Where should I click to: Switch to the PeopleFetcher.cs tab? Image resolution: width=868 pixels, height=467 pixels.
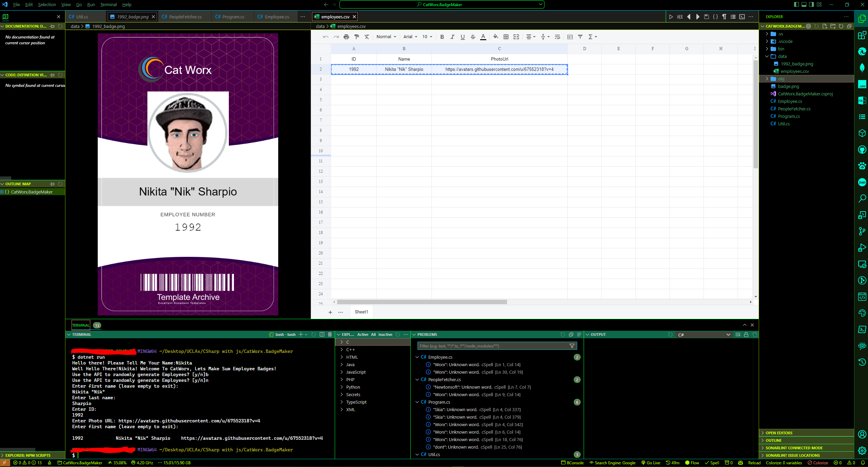pyautogui.click(x=185, y=16)
